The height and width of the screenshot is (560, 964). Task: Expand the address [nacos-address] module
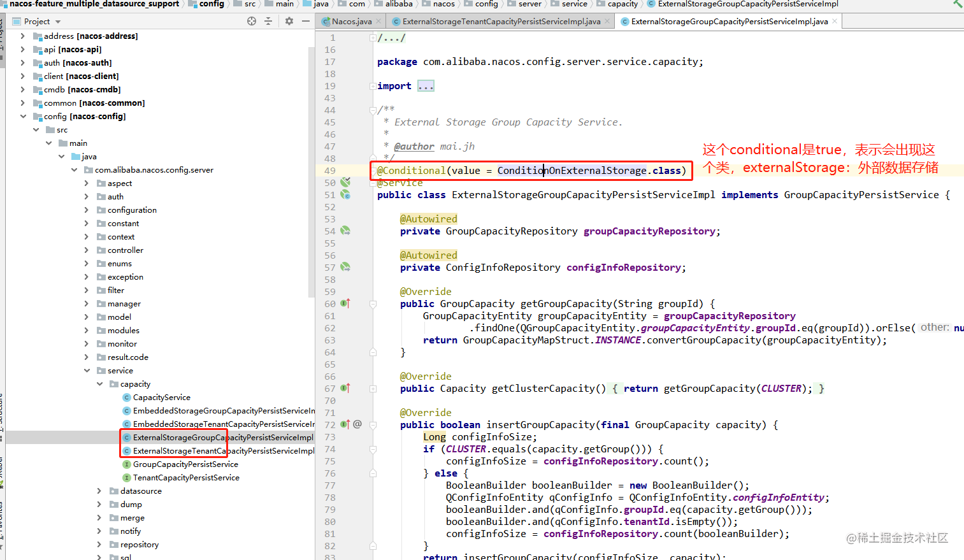23,36
